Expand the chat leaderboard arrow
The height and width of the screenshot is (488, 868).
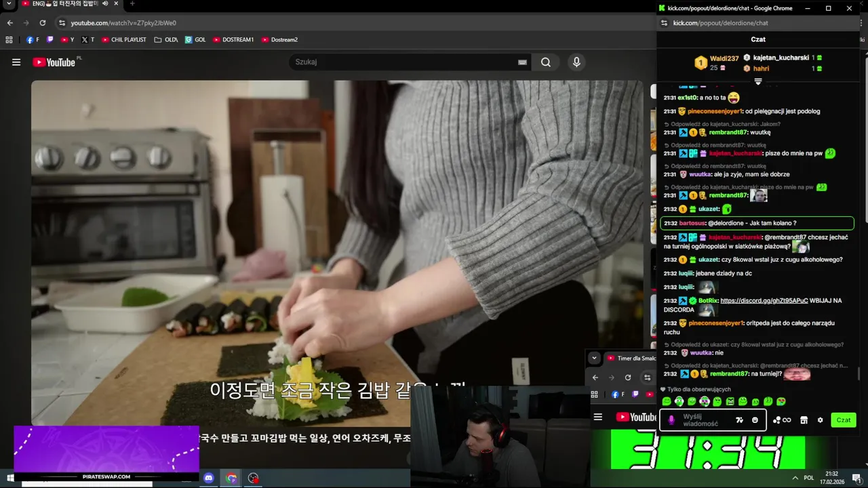pos(758,81)
